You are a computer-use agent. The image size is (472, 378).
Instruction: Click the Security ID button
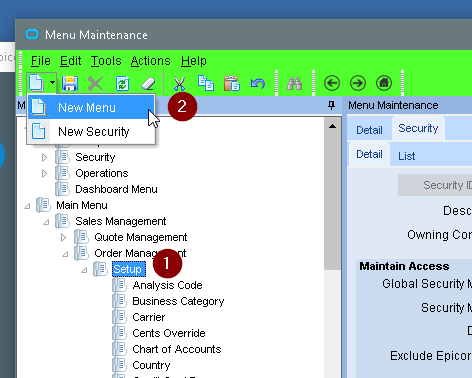435,185
